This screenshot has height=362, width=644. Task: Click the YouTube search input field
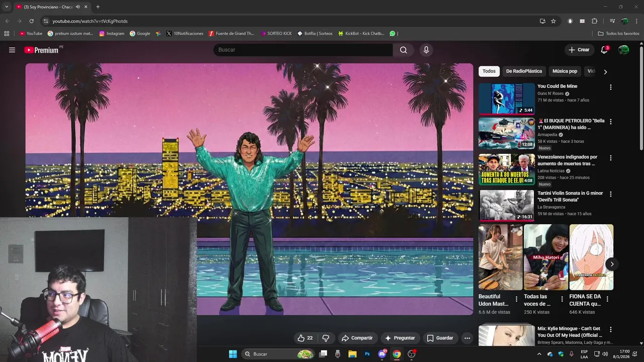click(303, 50)
